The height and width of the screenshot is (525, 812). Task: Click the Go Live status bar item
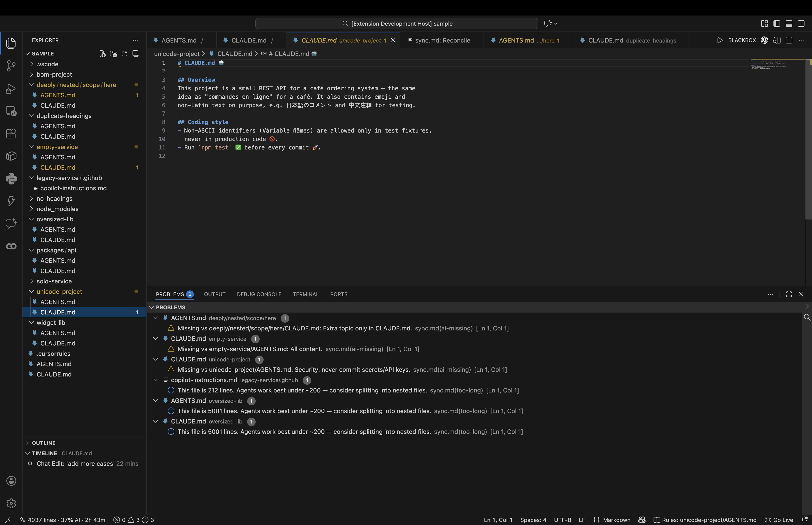pos(779,520)
